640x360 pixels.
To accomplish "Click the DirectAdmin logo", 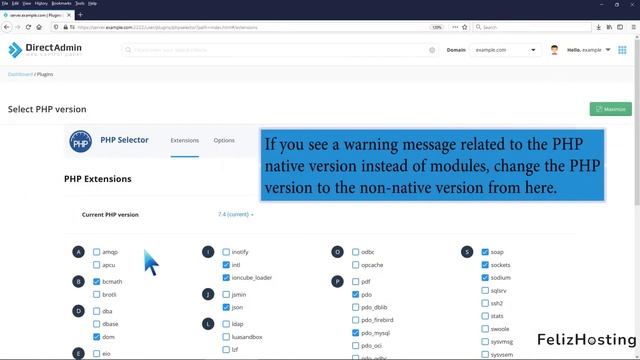I will (x=45, y=50).
